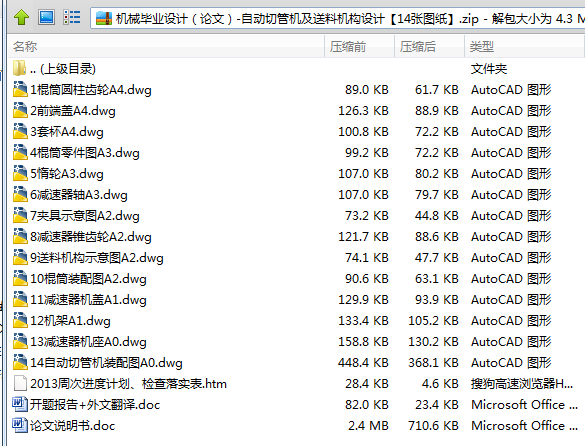Image resolution: width=585 pixels, height=446 pixels.
Task: Select file name 论文说明书.doc
Action: [72, 426]
